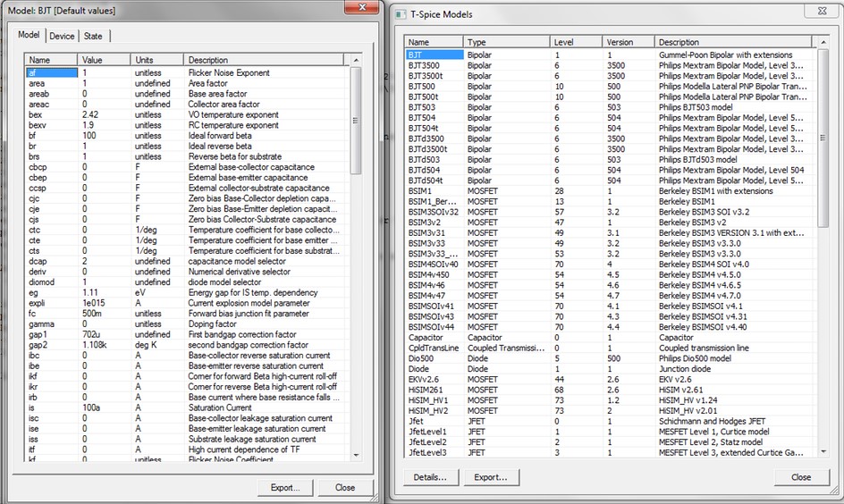Click the Units column header
The height and width of the screenshot is (504, 844).
(x=156, y=60)
